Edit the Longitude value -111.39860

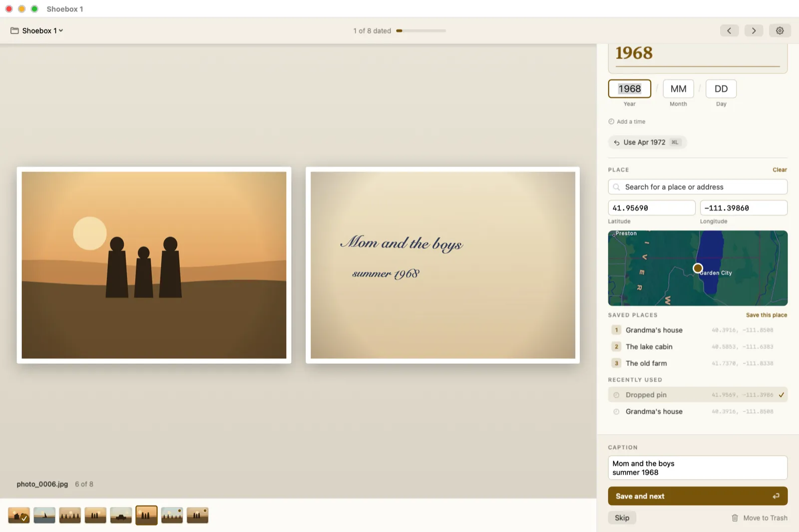click(x=744, y=208)
